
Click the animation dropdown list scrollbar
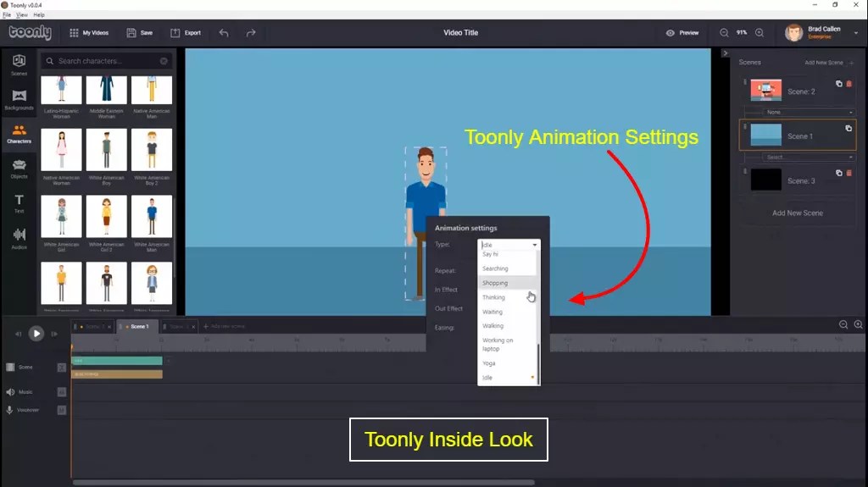pos(538,363)
